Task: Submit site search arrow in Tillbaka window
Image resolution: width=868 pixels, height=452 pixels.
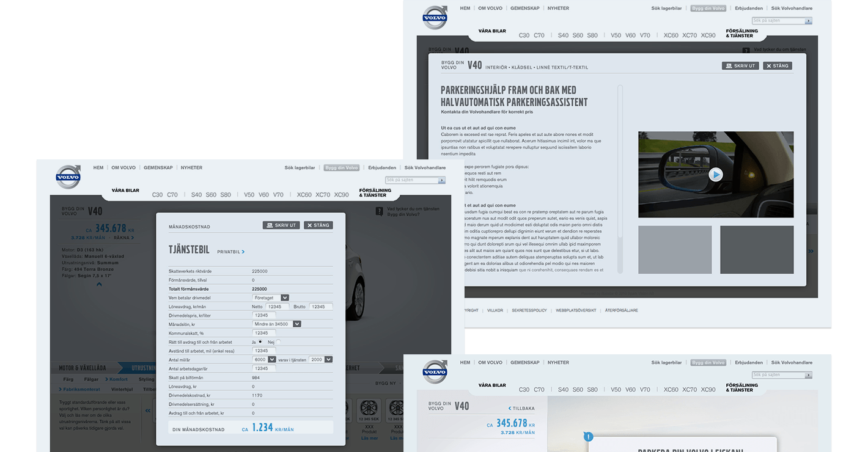Action: point(809,375)
